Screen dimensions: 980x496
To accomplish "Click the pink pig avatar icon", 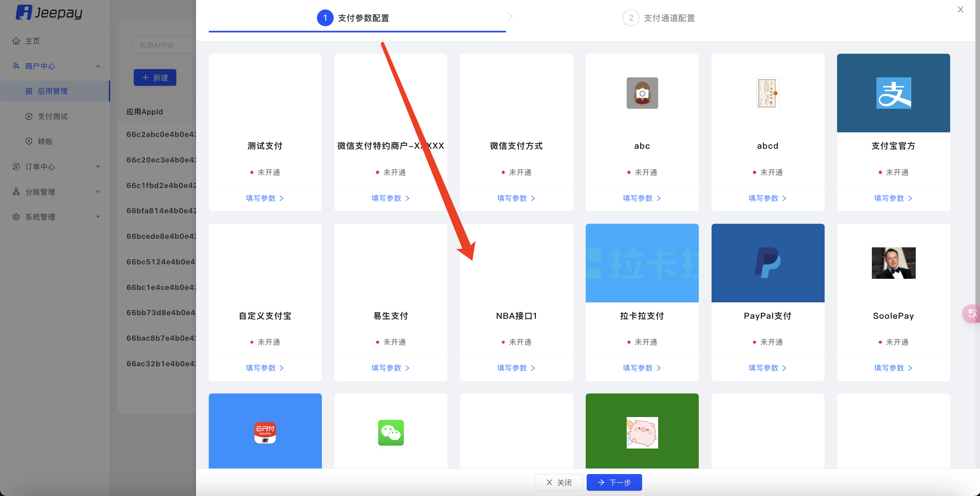I will [642, 433].
